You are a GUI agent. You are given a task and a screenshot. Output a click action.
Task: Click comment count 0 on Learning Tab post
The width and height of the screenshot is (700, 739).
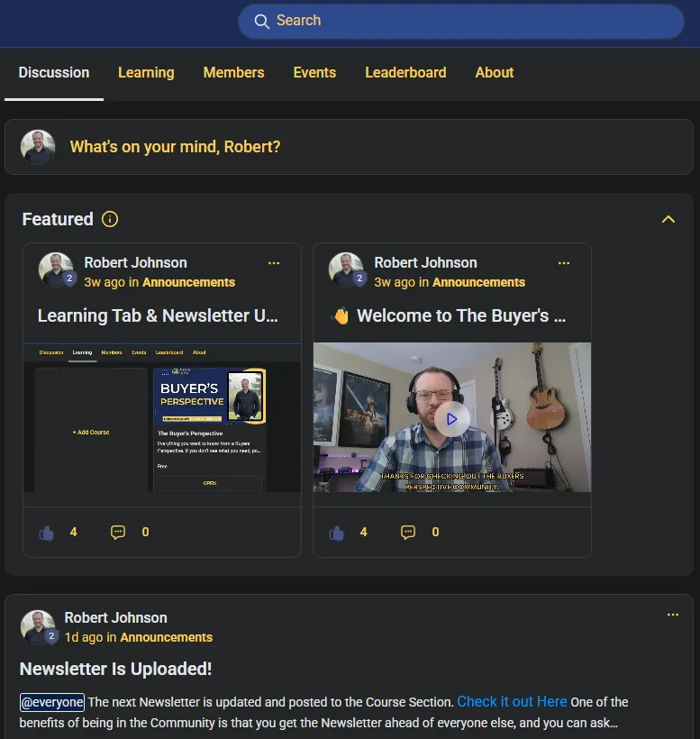pyautogui.click(x=146, y=532)
